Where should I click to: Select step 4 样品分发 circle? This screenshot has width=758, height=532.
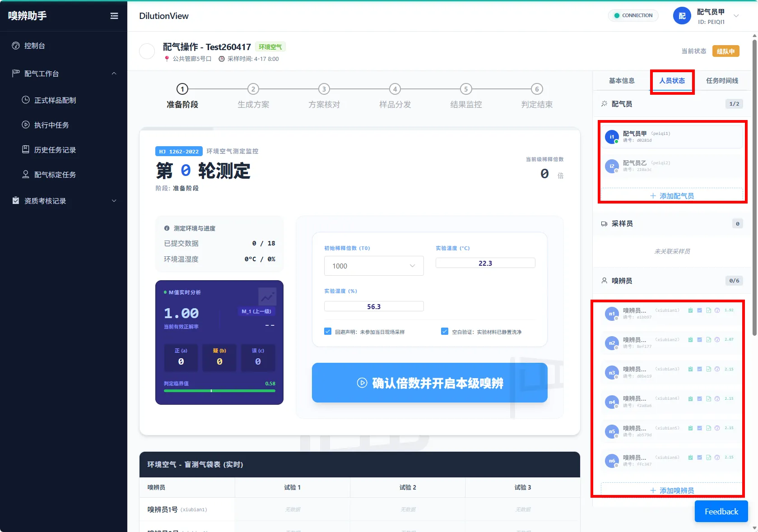click(395, 89)
